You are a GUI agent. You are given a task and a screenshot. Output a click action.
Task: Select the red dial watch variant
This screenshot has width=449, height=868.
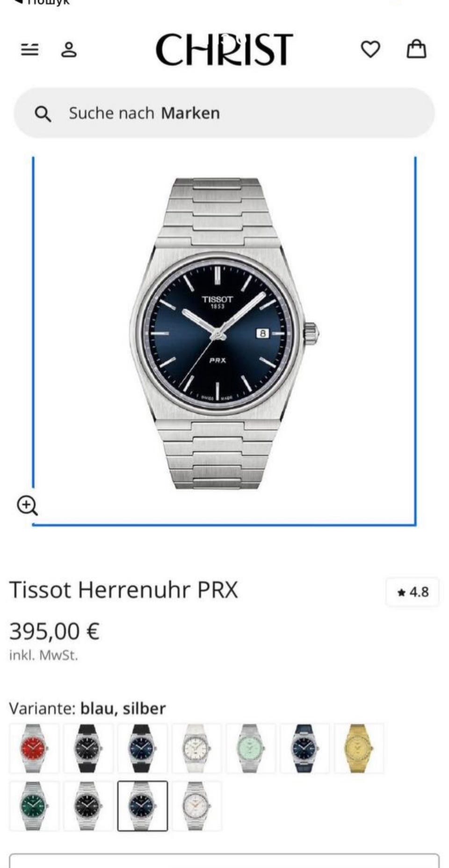pos(34,748)
